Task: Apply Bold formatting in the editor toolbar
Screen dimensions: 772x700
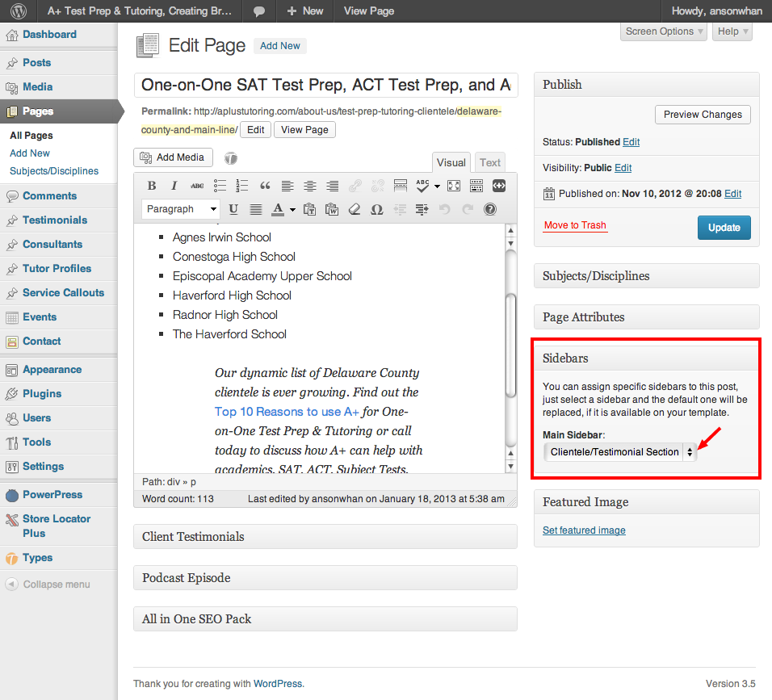Action: (152, 186)
